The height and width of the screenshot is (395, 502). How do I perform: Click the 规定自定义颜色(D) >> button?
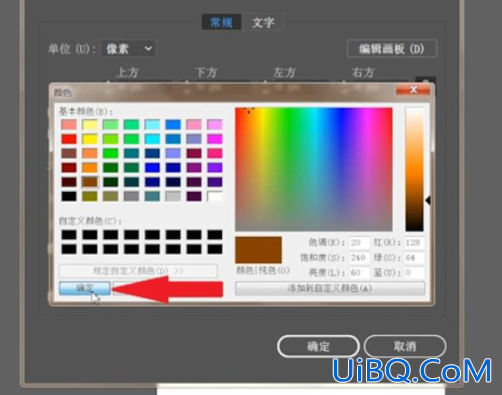coord(138,271)
